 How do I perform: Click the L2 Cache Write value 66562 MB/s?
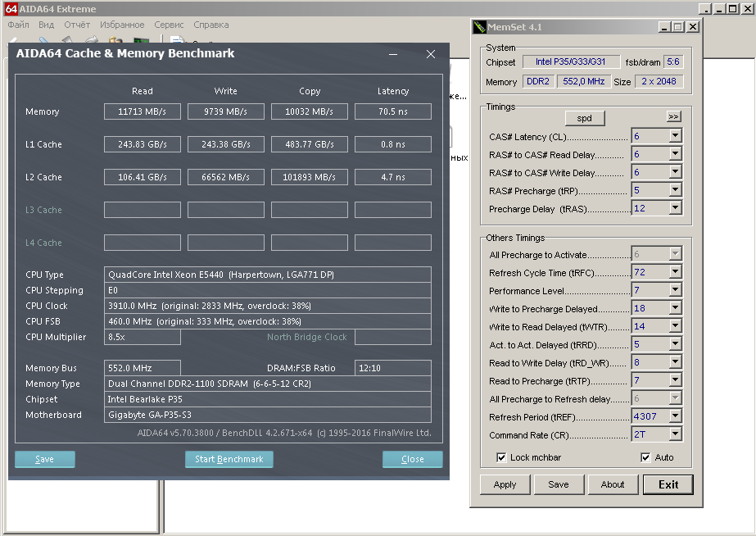tap(225, 177)
